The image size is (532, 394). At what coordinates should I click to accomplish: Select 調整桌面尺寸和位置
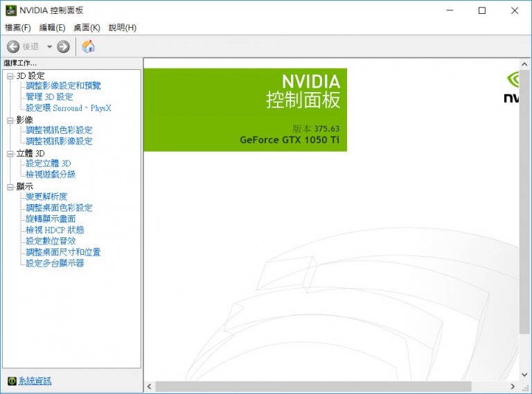(64, 252)
